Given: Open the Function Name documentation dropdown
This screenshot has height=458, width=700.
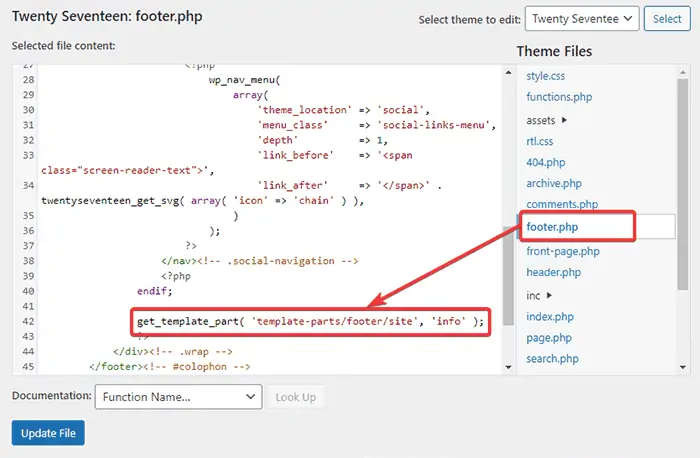Looking at the screenshot, I should [x=178, y=397].
